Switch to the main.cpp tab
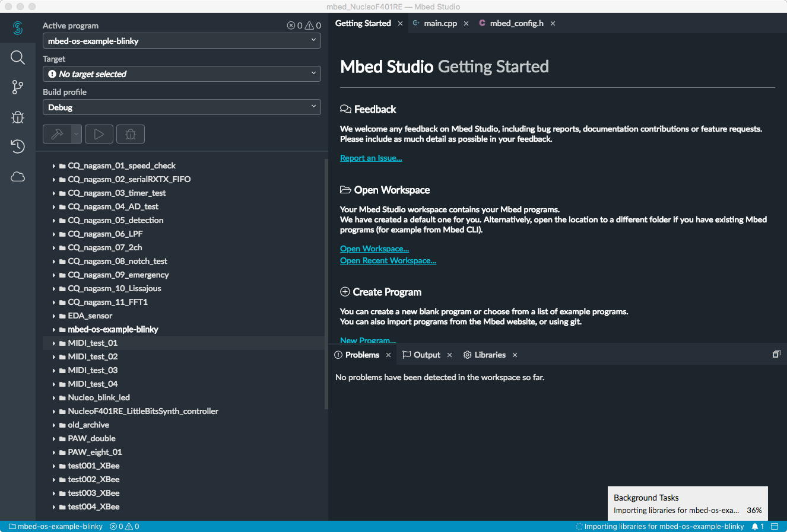This screenshot has width=787, height=532. coord(440,23)
